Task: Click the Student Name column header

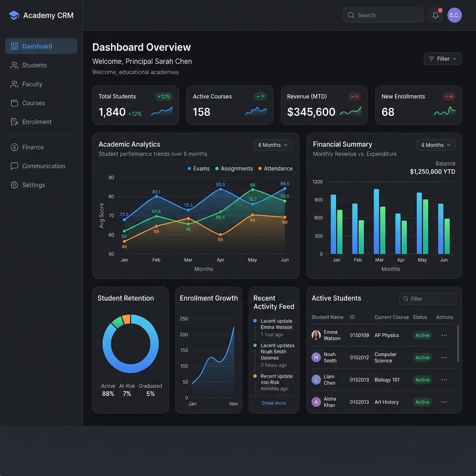Action: click(x=327, y=317)
